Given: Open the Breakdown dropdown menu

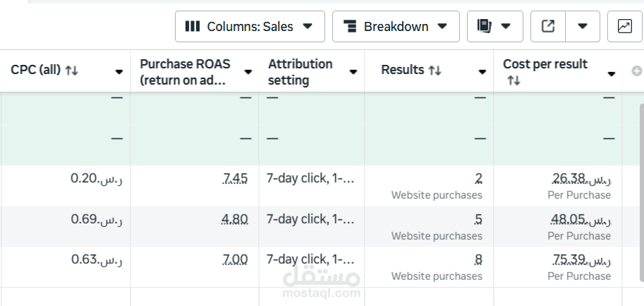Looking at the screenshot, I should 395,27.
